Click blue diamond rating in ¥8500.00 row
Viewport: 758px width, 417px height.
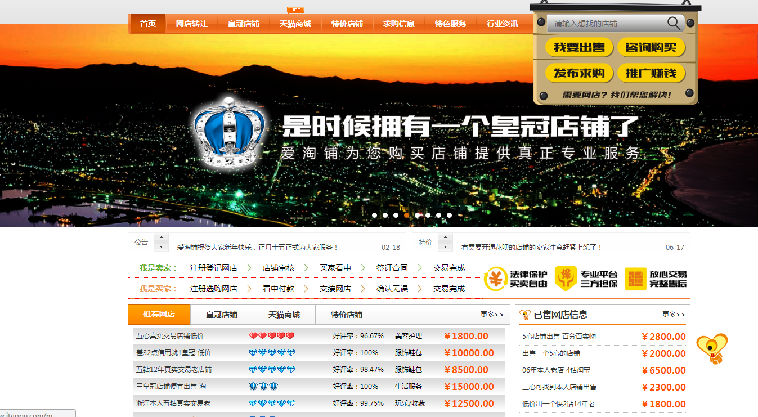click(x=272, y=370)
